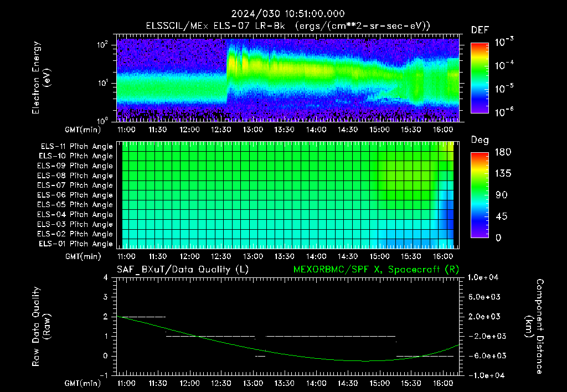This screenshot has height=392, width=567.
Task: Click the Electron Energy (eV) axis label
Action: (41, 78)
